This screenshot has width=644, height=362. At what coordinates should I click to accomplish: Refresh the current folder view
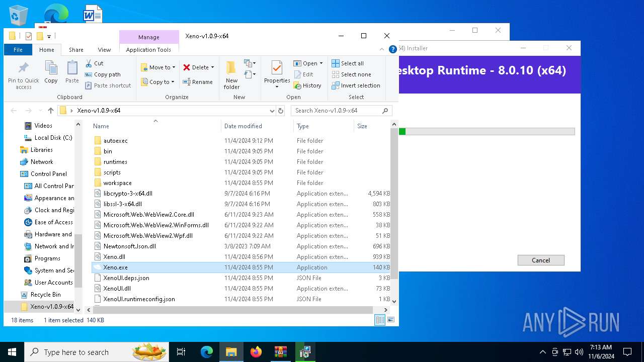tap(281, 111)
